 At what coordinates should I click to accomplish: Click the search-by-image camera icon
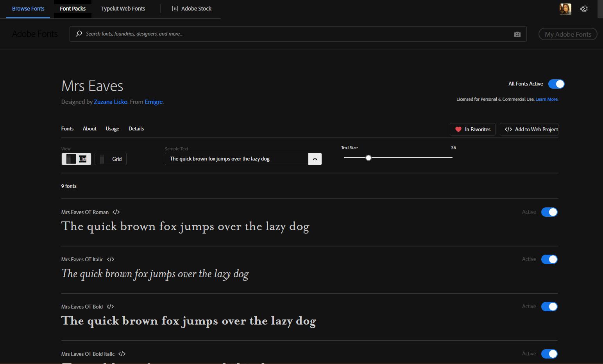coord(517,34)
